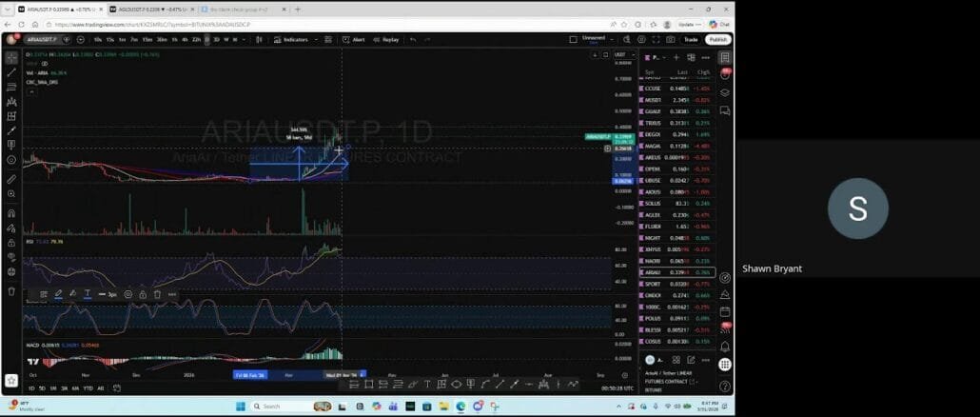
Task: Collapse the indicator legend arrow
Action: click(30, 91)
